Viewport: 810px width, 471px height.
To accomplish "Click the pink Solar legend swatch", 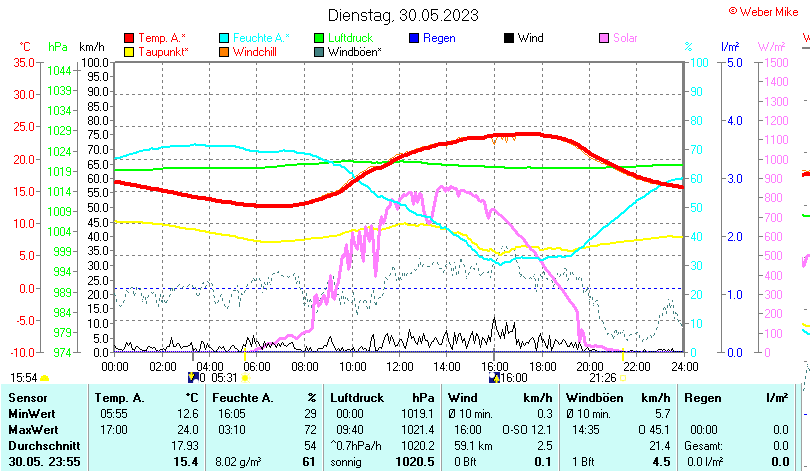I will point(604,38).
